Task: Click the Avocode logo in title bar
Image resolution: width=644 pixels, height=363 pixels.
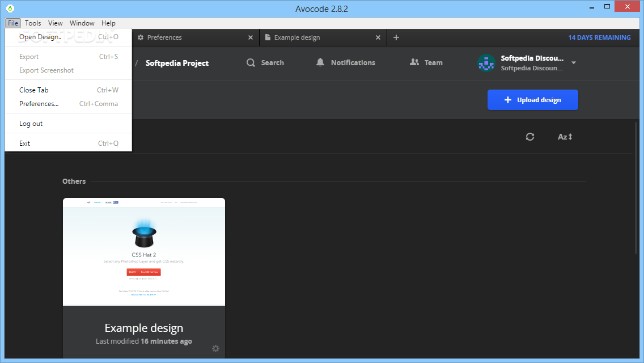Action: [x=10, y=8]
